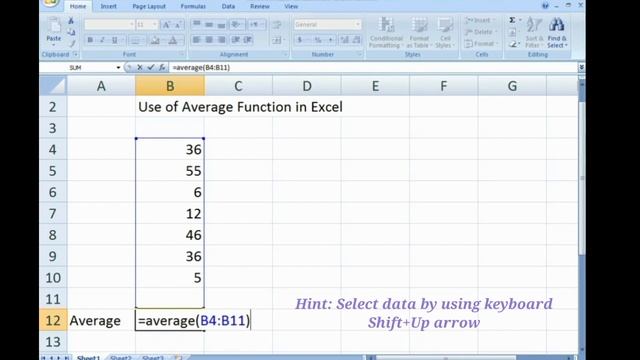The image size is (640, 360).
Task: Expand the formula bar chevron
Action: coord(581,67)
